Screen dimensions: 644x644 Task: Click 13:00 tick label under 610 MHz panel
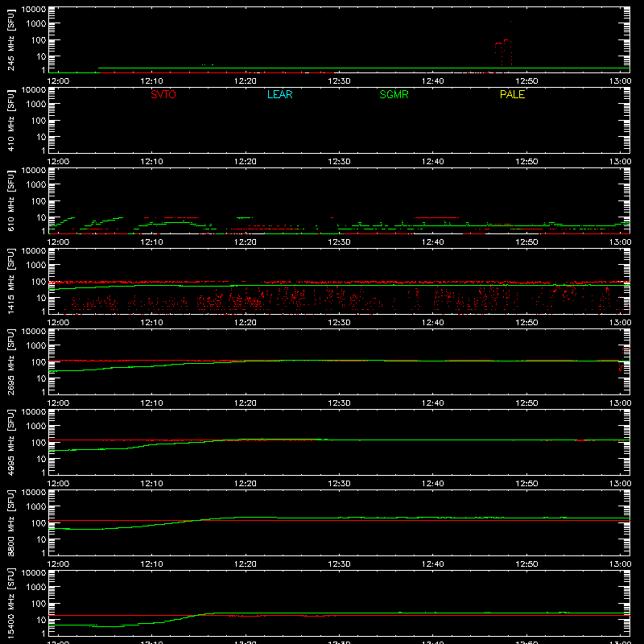tap(620, 242)
